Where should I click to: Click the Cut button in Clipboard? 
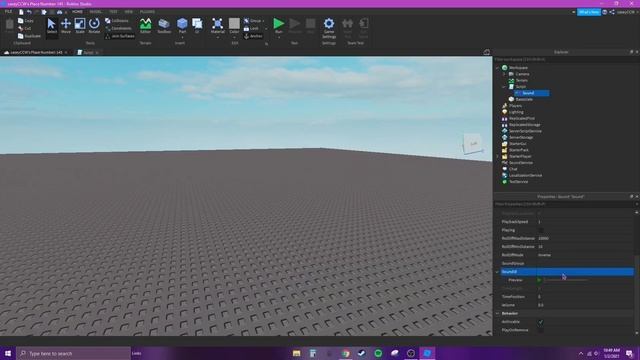pyautogui.click(x=25, y=28)
